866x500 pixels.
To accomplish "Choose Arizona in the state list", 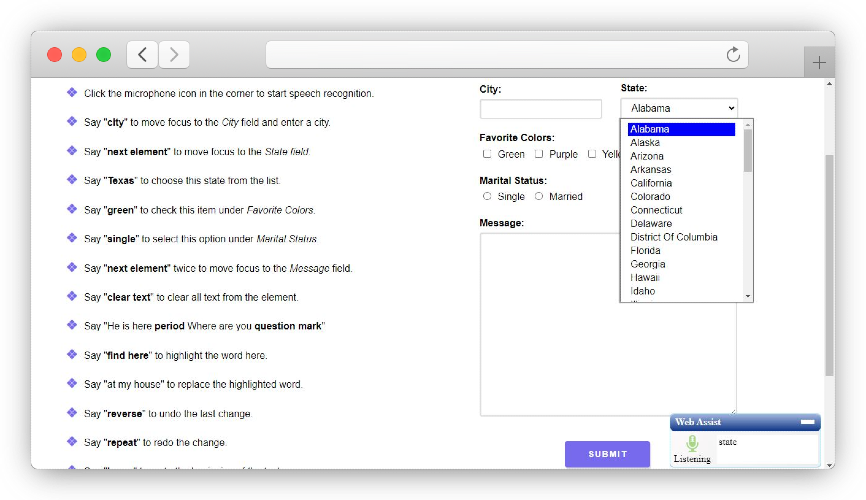I will [x=681, y=156].
